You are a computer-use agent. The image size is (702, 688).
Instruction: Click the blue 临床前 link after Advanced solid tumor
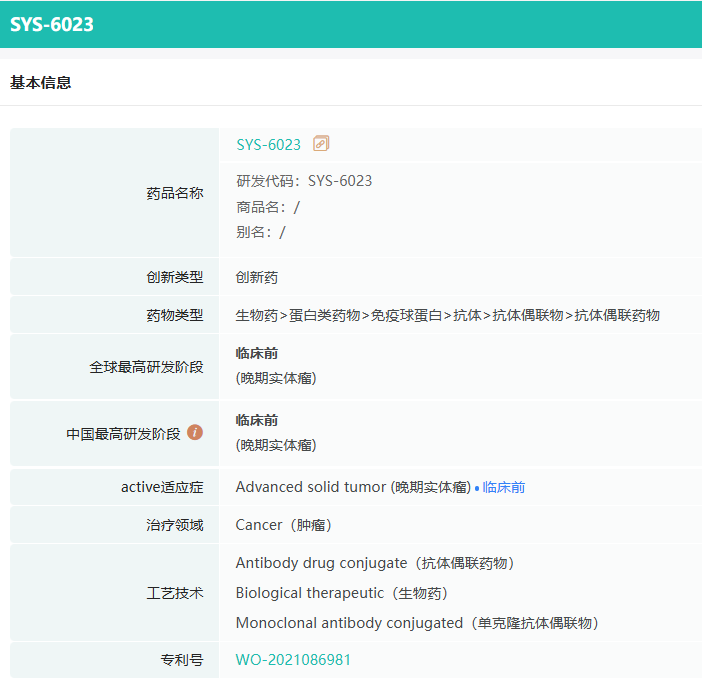point(504,487)
